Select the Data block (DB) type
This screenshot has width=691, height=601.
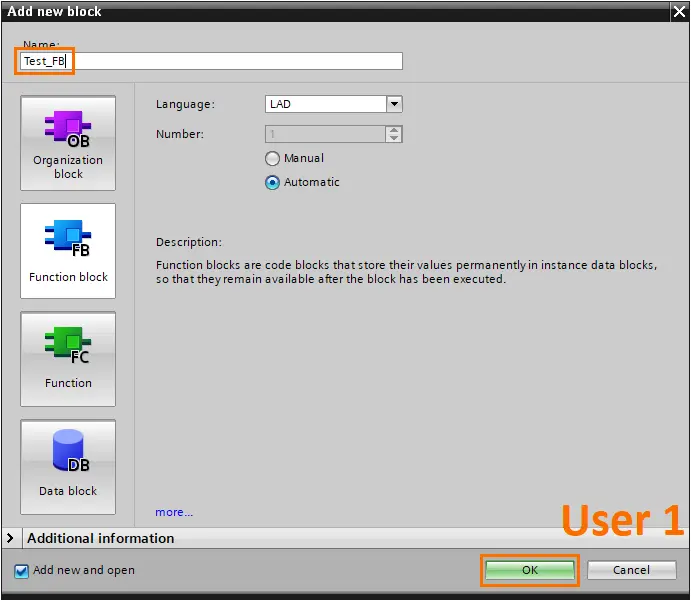pos(68,467)
